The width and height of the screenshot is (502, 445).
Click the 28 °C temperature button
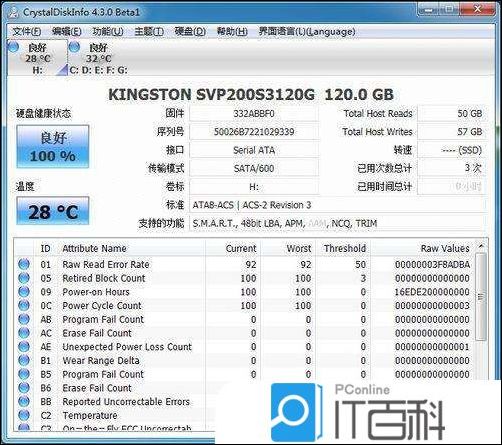pyautogui.click(x=53, y=211)
